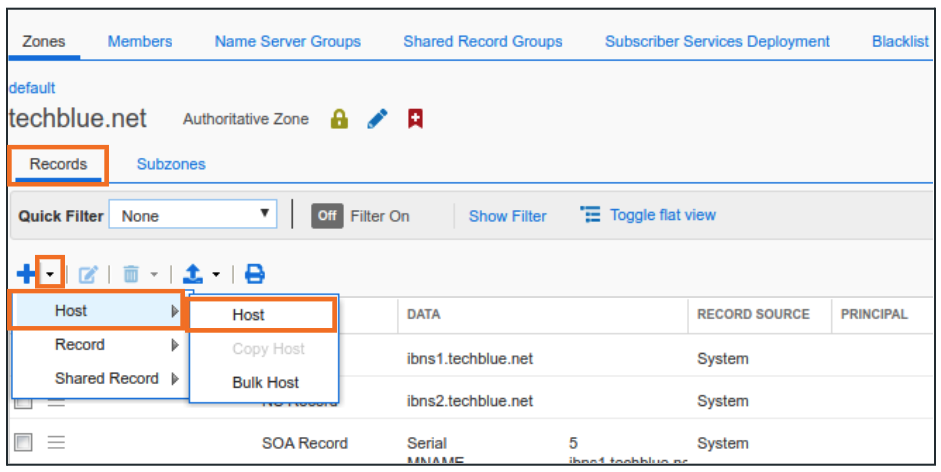Select Bulk Host from submenu
The height and width of the screenshot is (472, 941).
[x=265, y=382]
